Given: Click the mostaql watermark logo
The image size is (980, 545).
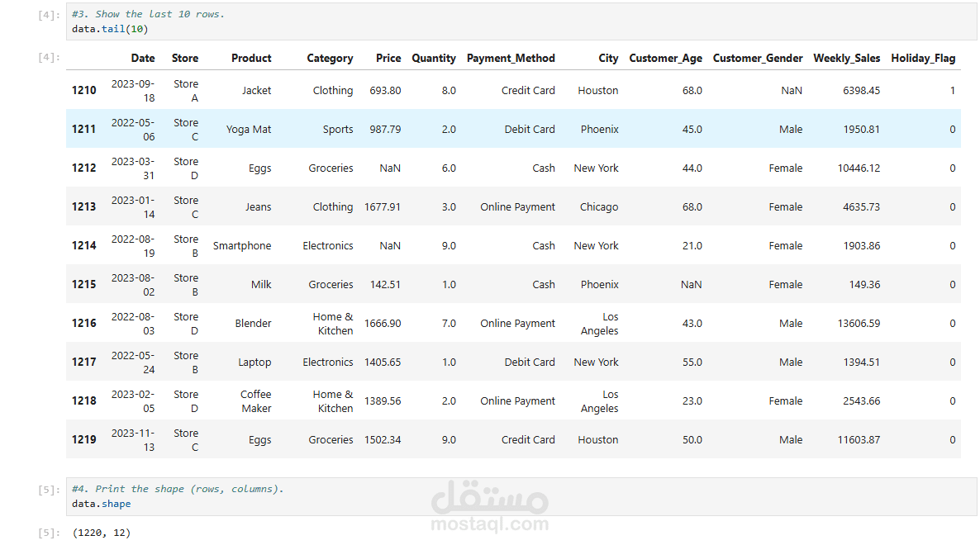Looking at the screenshot, I should click(491, 505).
